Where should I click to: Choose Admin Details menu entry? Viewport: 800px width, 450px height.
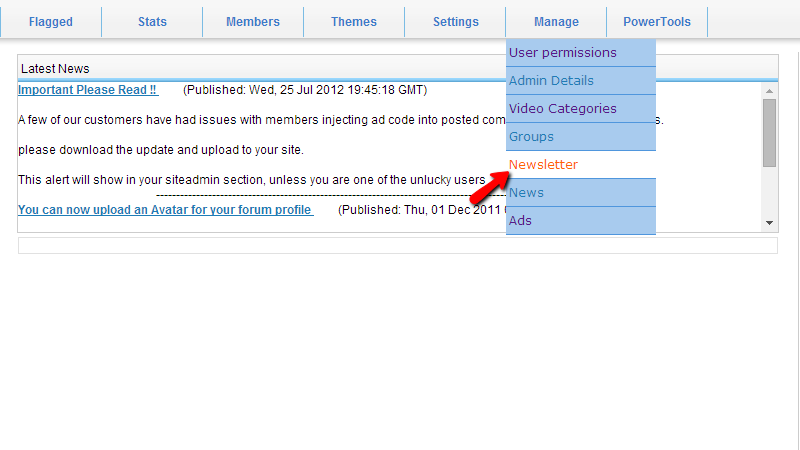581,81
